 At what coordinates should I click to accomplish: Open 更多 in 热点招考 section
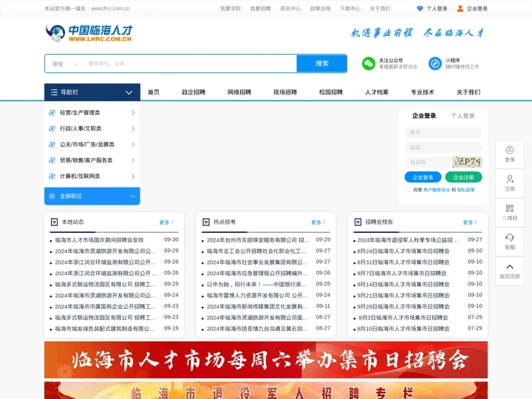[318, 222]
